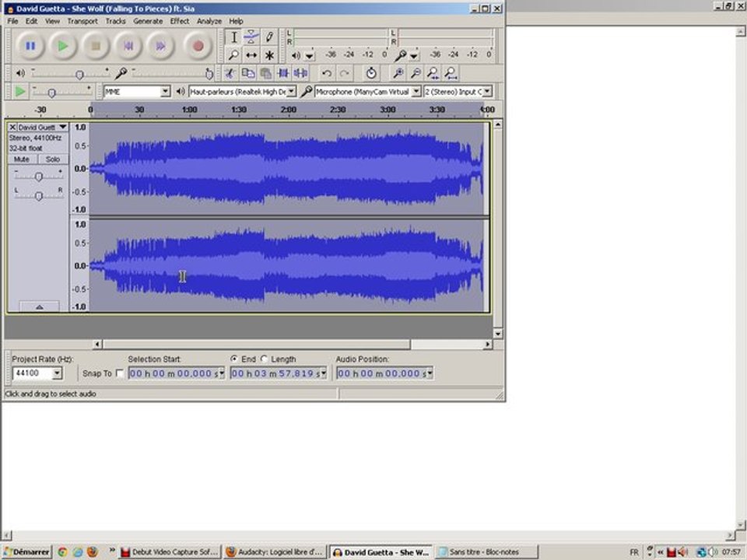Select the Multi-Tool asterisk

pyautogui.click(x=269, y=55)
